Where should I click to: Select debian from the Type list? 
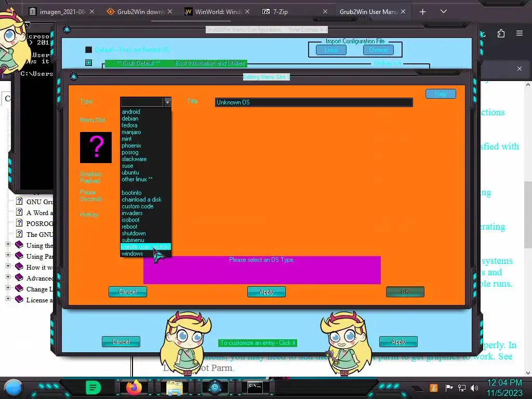point(130,118)
